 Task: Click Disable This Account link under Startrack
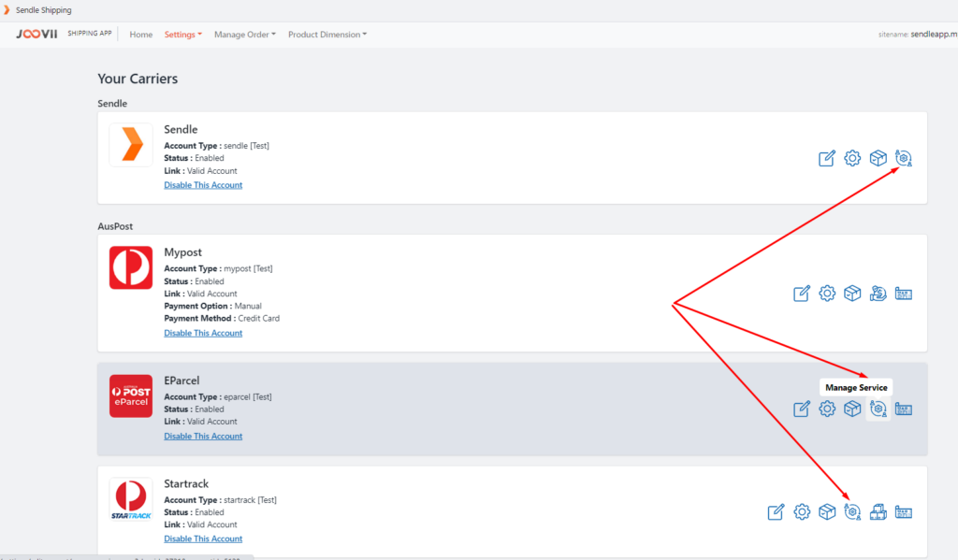point(203,538)
